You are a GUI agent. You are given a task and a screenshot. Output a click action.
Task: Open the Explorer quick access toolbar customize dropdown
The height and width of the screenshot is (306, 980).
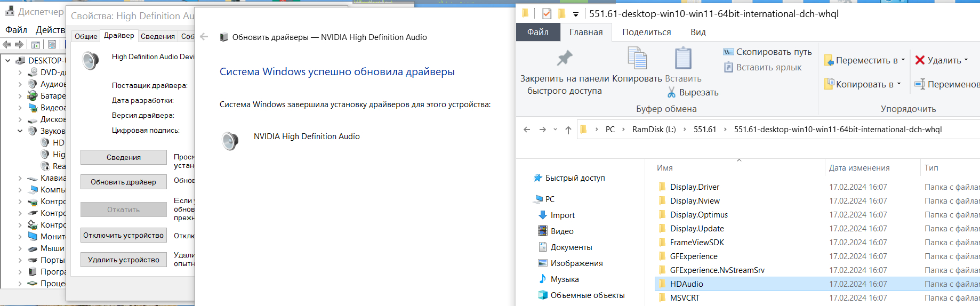click(x=576, y=14)
